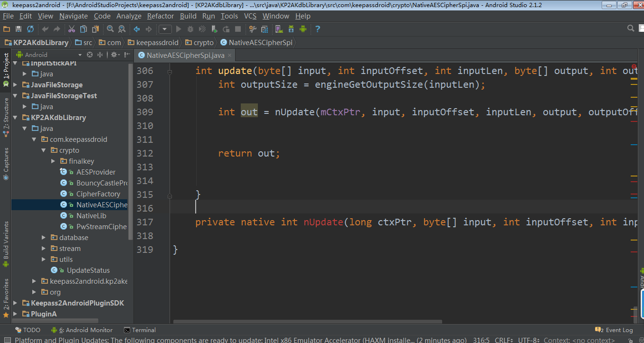Click the Synchronize icon in toolbar
This screenshot has height=343, width=644.
tap(30, 29)
